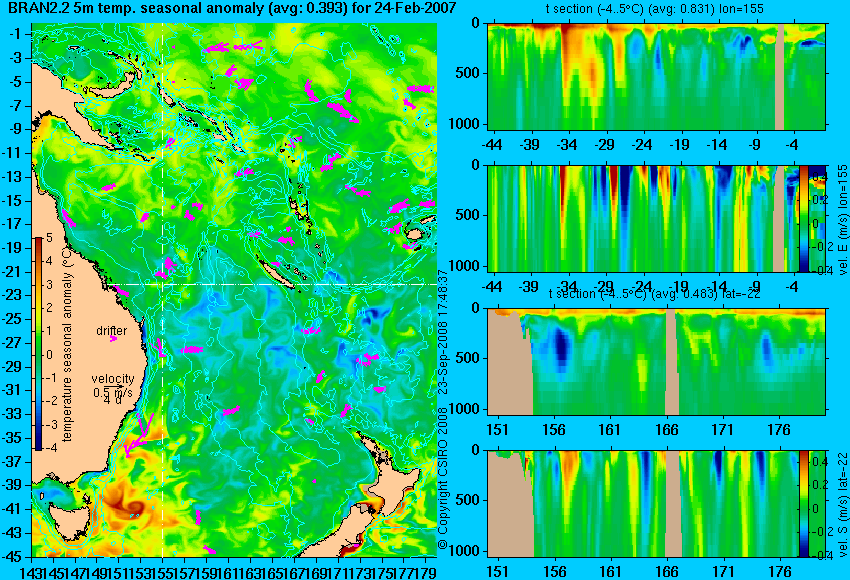The height and width of the screenshot is (580, 850).
Task: Click the "-11" latitude label on the map axis
Action: point(12,153)
